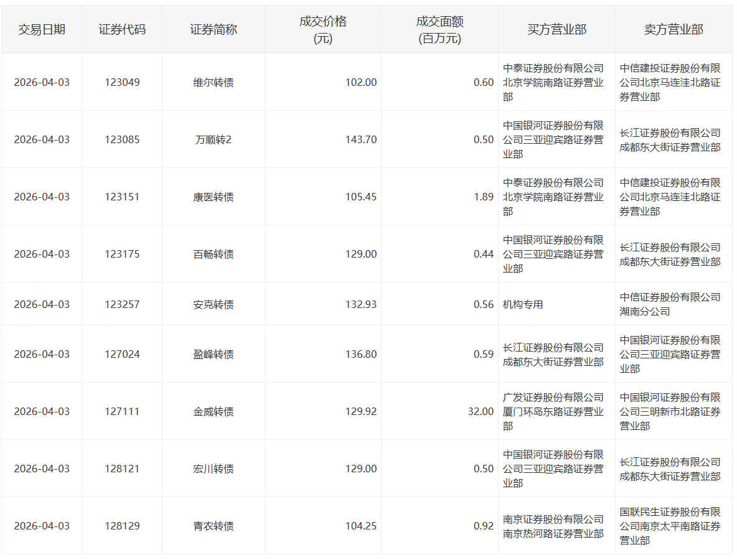Click buyer 机构专用 in 安克转债 row
This screenshot has width=737, height=560.
coord(523,304)
